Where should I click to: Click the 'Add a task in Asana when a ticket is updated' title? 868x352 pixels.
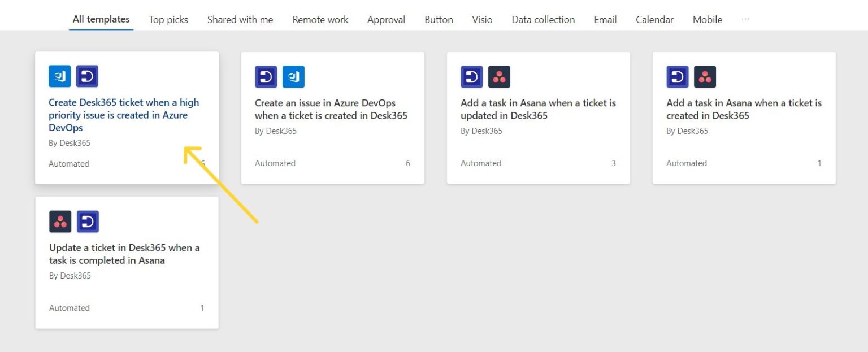coord(538,109)
